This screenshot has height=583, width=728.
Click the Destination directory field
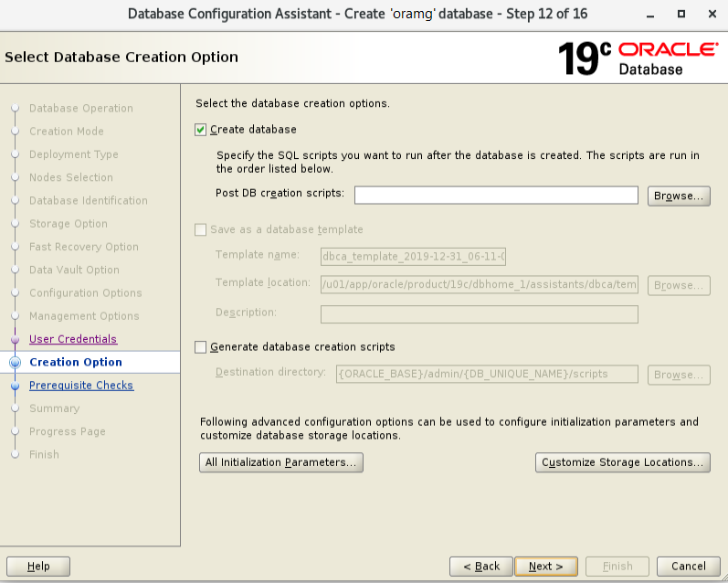[487, 374]
